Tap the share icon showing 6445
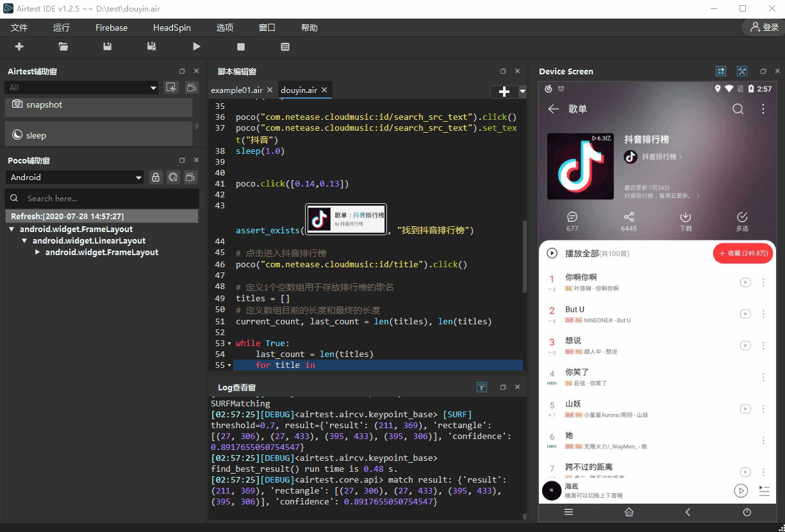Image resolution: width=785 pixels, height=532 pixels. (629, 222)
